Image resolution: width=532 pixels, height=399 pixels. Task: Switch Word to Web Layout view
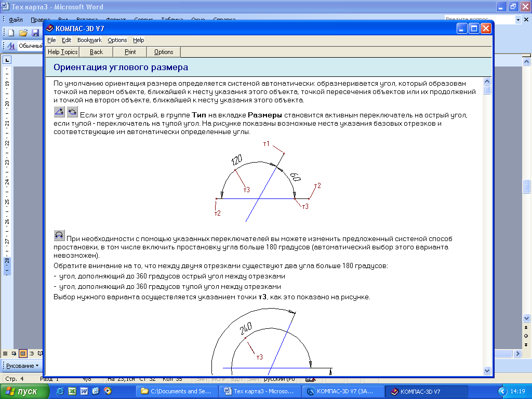coord(14,353)
